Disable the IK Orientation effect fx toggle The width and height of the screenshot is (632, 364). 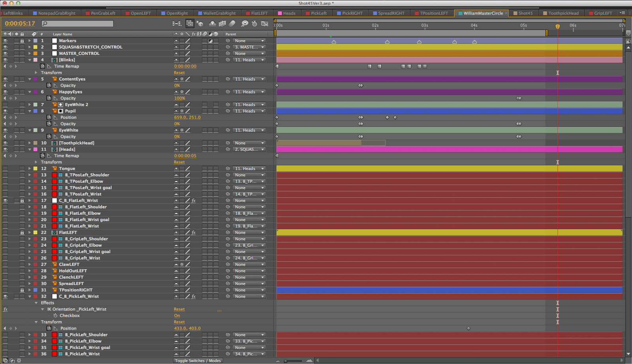[x=5, y=309]
